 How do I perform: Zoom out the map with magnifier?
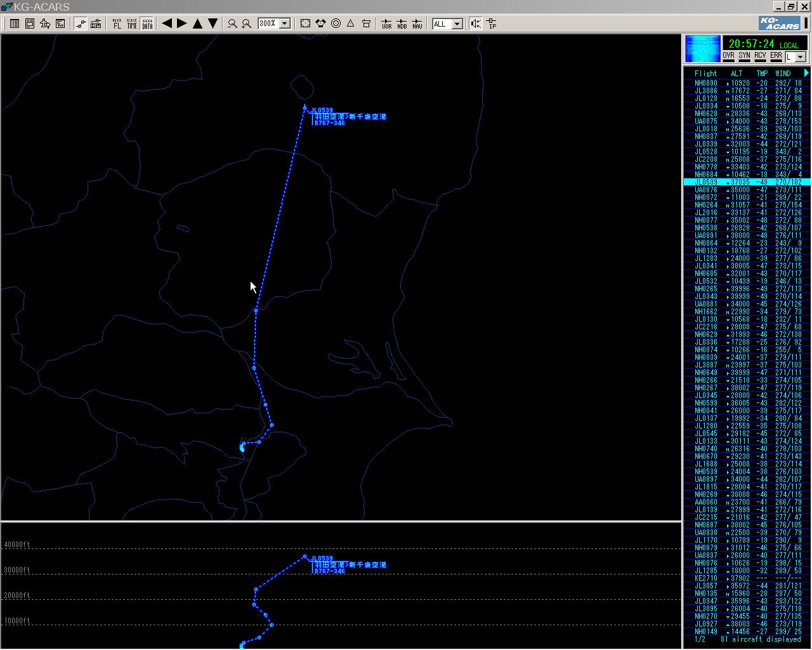coord(232,23)
